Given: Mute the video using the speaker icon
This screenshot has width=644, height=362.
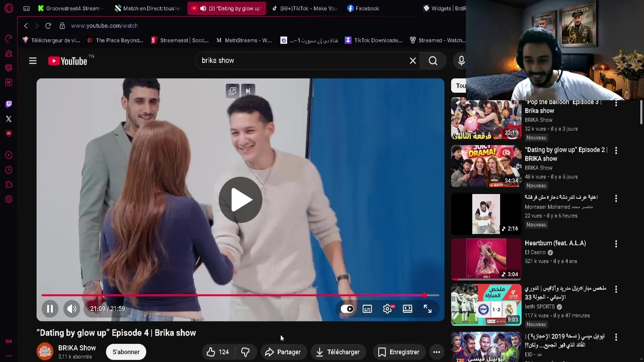Looking at the screenshot, I should point(71,309).
